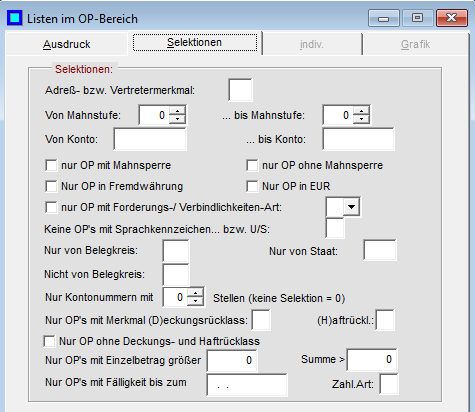Screen dimensions: 475x412
Task: Select the Fälligkeit bis zum date field
Action: click(247, 385)
